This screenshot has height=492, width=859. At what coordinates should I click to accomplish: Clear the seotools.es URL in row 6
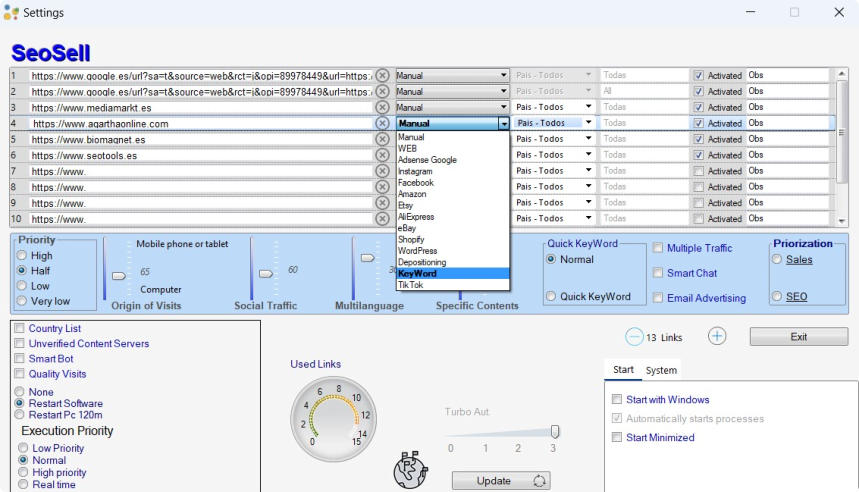[x=382, y=155]
